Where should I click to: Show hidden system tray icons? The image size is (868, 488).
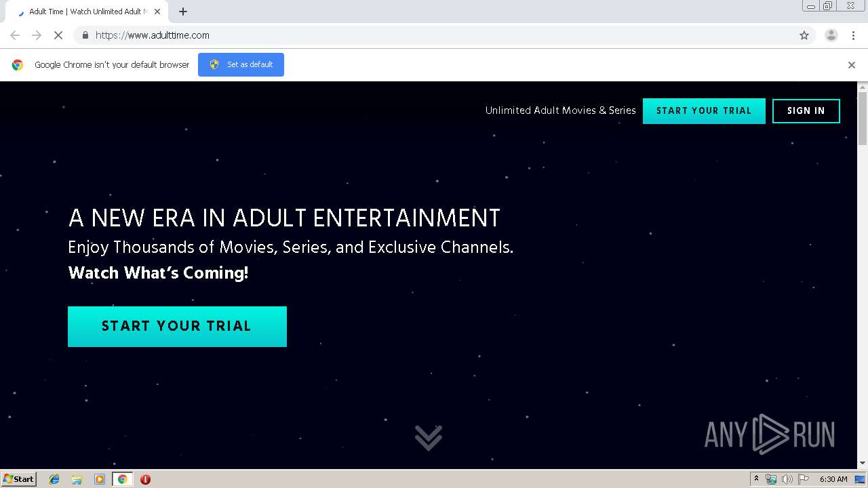coord(756,479)
